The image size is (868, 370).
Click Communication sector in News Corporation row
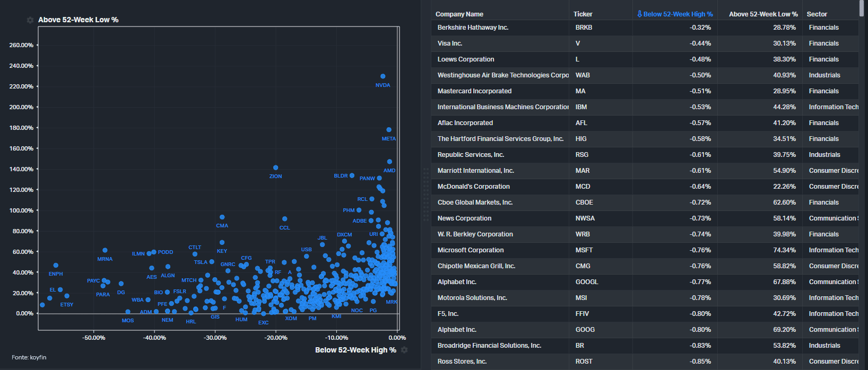click(x=834, y=218)
